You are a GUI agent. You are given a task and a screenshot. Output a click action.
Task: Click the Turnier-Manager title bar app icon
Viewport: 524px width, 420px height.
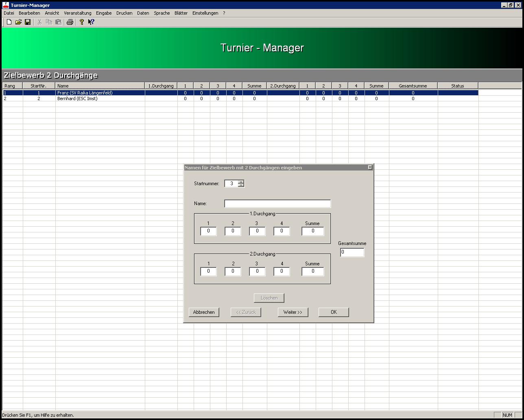(6, 5)
